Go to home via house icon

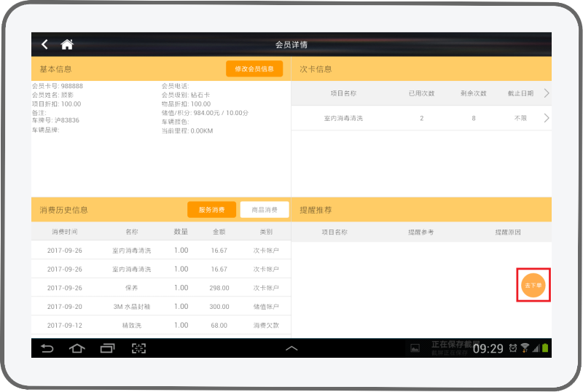[67, 44]
